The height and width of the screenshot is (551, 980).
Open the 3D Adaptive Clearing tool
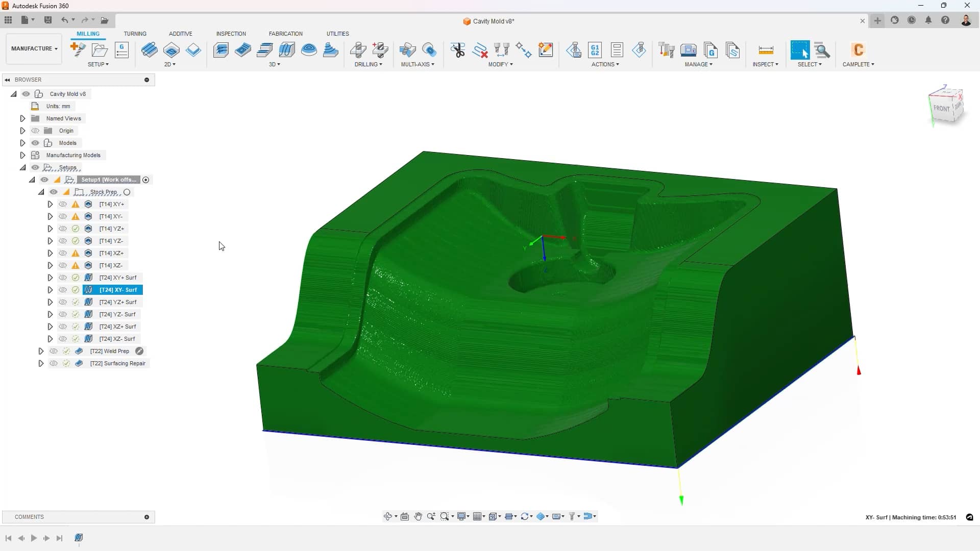coord(221,50)
